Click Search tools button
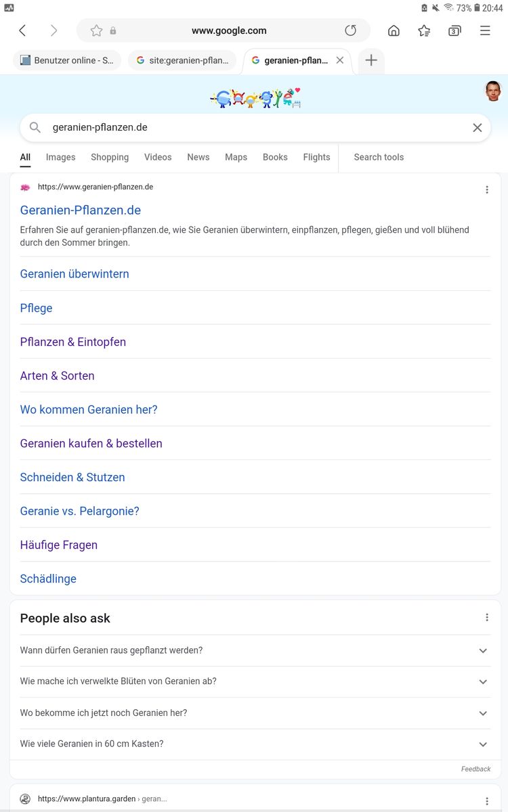508x812 pixels. pyautogui.click(x=379, y=157)
